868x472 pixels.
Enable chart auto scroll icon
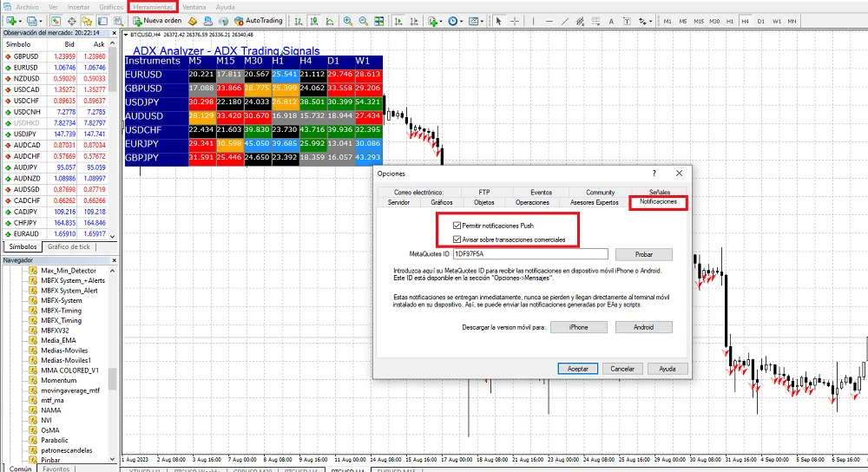(398, 21)
